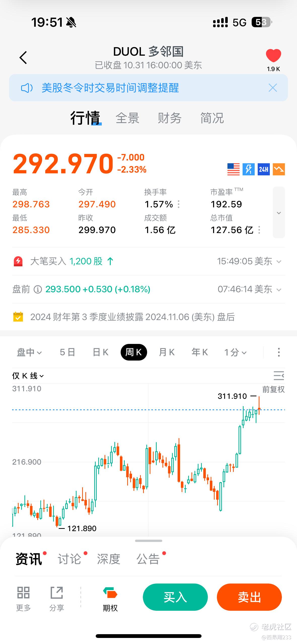Tap the 前复权 adjustment label
Screen dimensions: 297x644
pos(274,390)
